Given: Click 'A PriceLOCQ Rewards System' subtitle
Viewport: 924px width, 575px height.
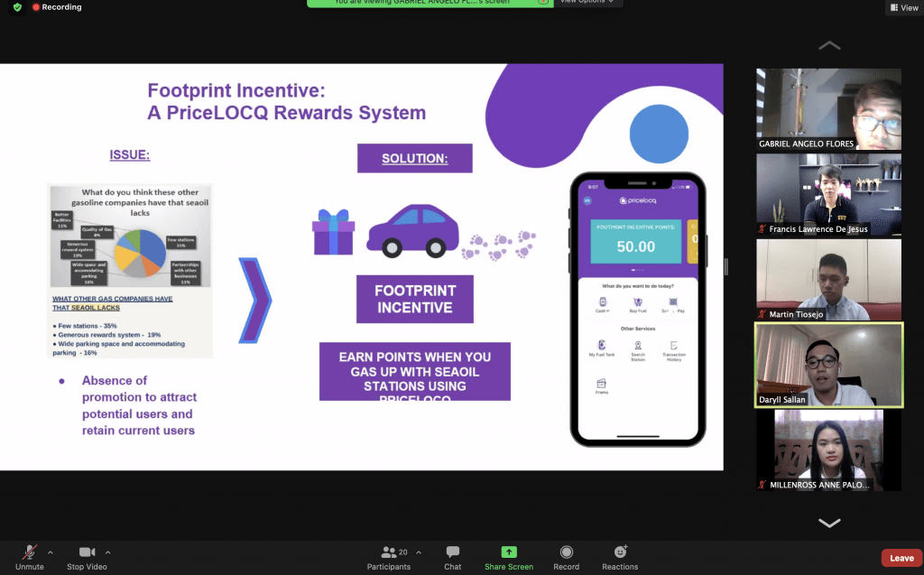Looking at the screenshot, I should tap(286, 113).
